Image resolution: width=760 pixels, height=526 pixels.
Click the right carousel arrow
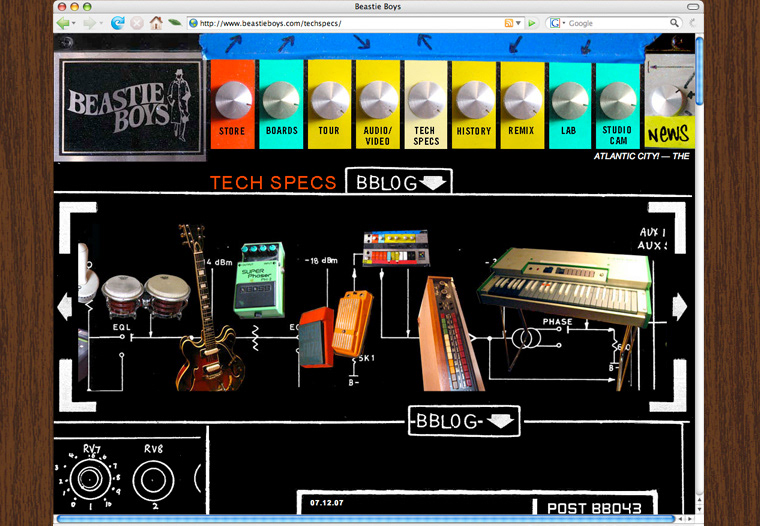[x=680, y=306]
